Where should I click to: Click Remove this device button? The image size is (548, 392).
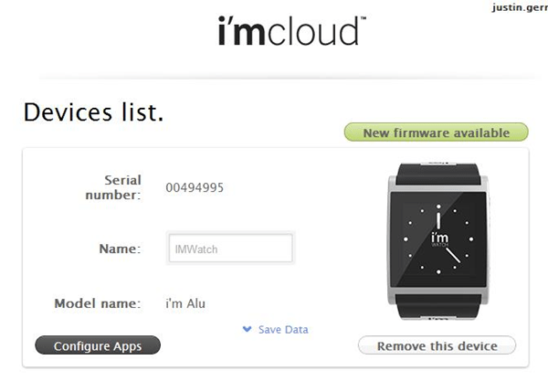437,345
